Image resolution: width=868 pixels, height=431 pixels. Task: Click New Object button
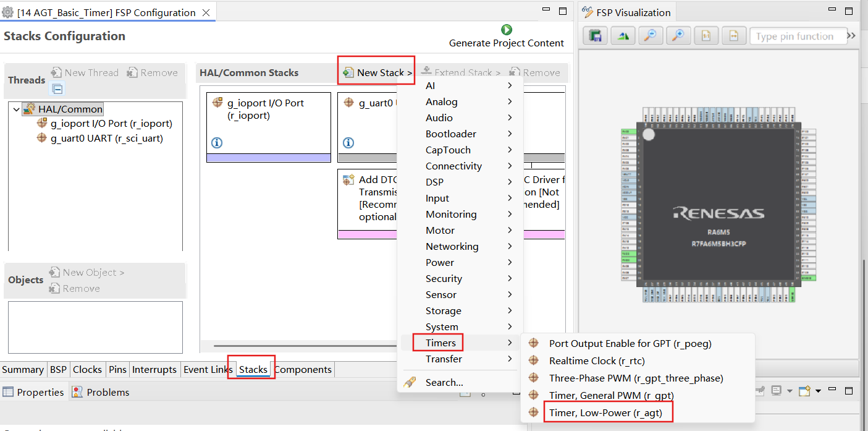86,272
